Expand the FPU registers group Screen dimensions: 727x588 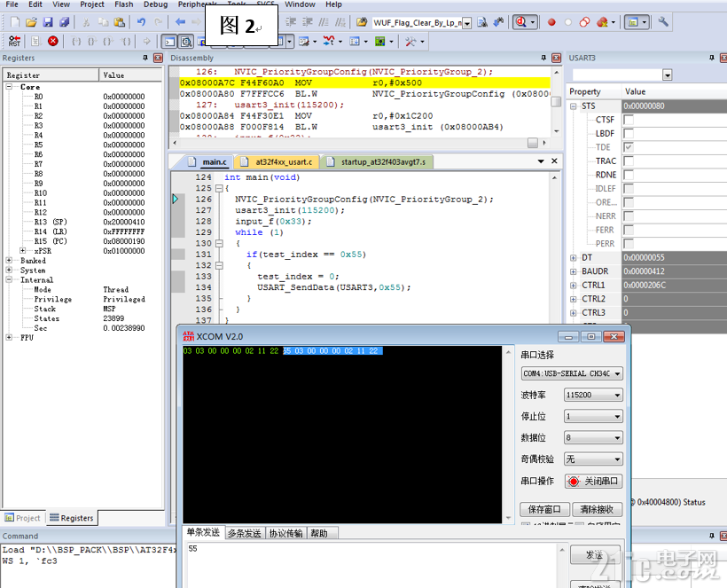click(x=9, y=337)
